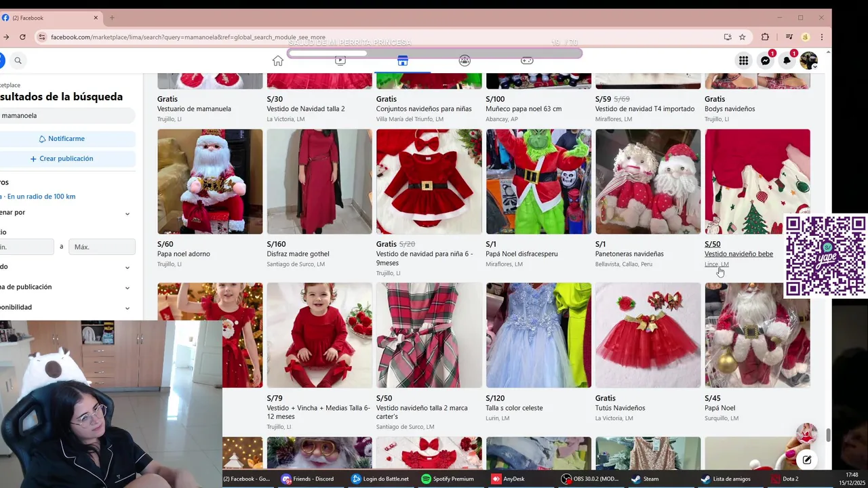This screenshot has height=488, width=868.
Task: Click the new message compose icon
Action: 807,460
